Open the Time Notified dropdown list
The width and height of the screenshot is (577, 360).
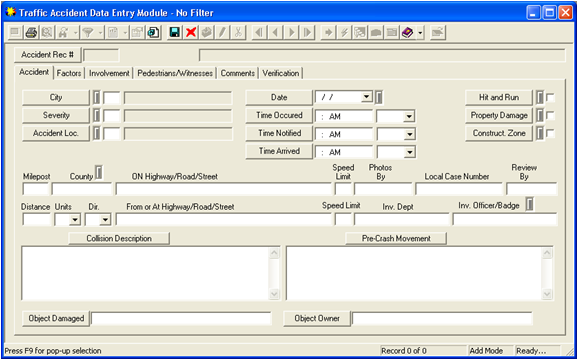tap(409, 134)
